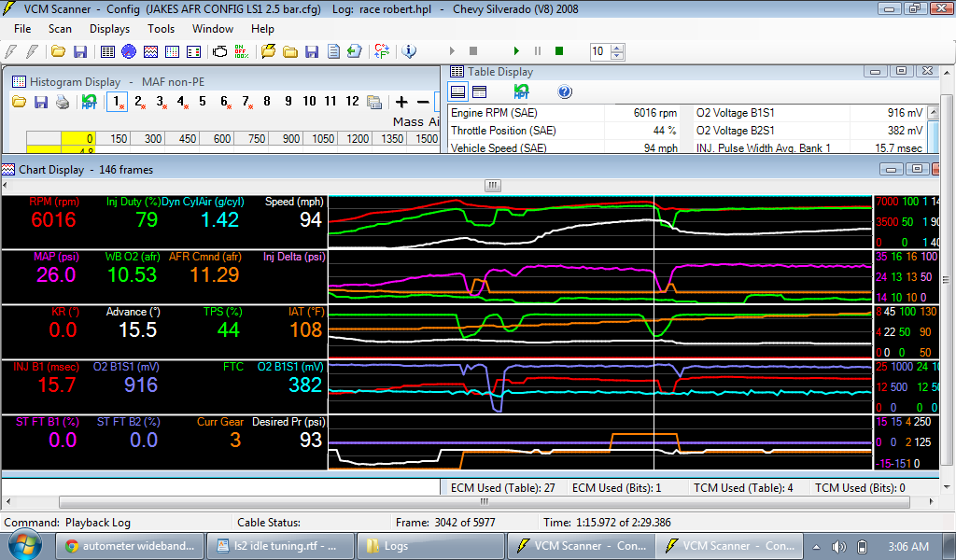Decrease playback speed stepper down arrow
The image size is (956, 560).
tap(617, 55)
